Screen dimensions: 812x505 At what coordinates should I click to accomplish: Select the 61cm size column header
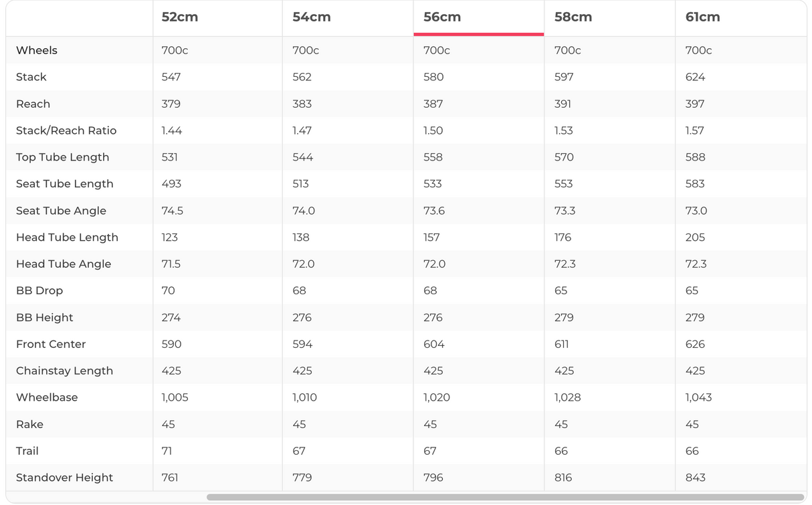click(x=702, y=17)
